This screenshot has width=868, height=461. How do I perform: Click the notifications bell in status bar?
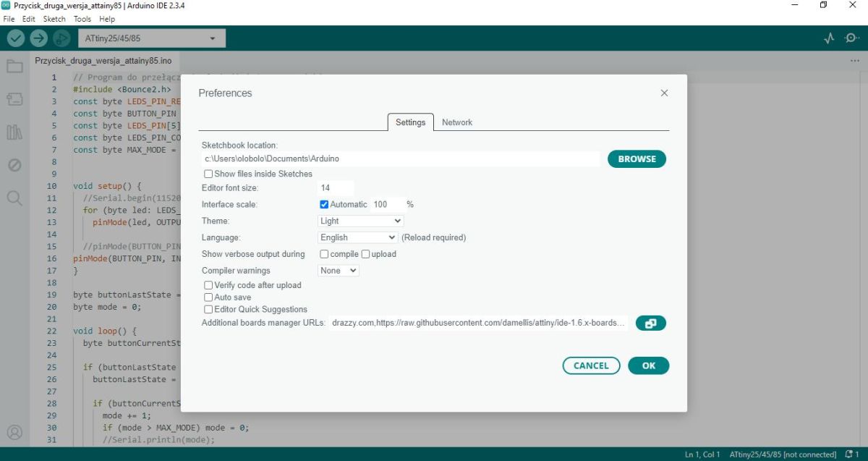848,454
